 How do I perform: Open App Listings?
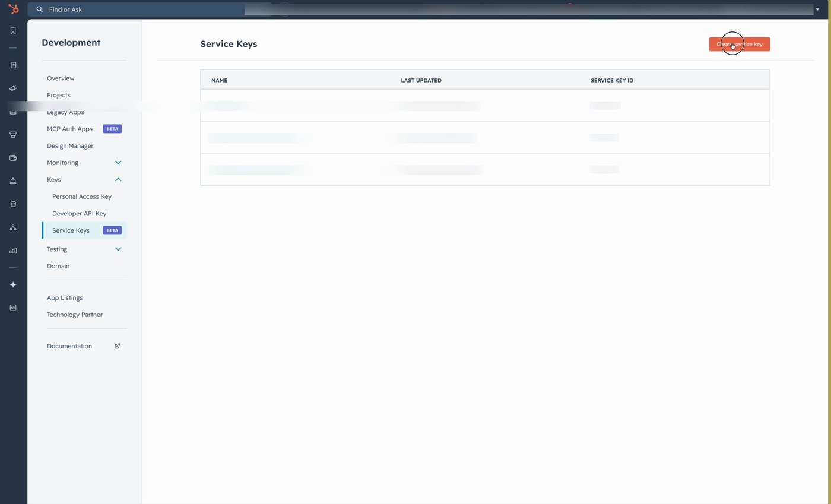click(65, 297)
